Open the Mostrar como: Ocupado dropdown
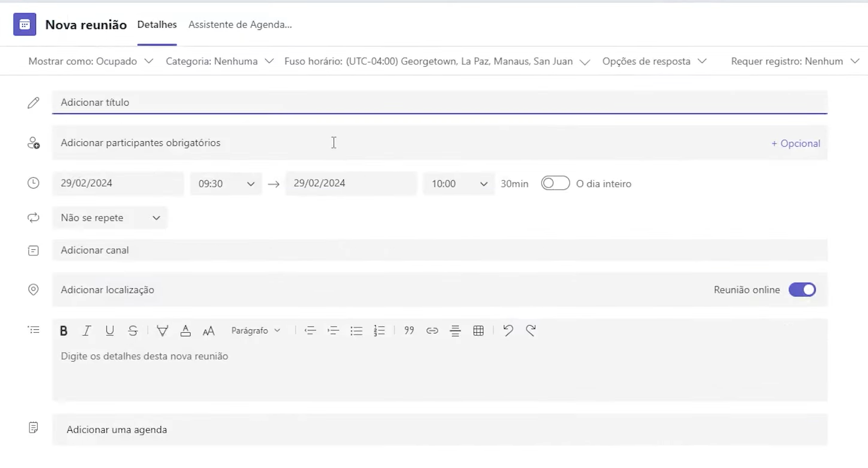This screenshot has height=468, width=868. pos(91,61)
